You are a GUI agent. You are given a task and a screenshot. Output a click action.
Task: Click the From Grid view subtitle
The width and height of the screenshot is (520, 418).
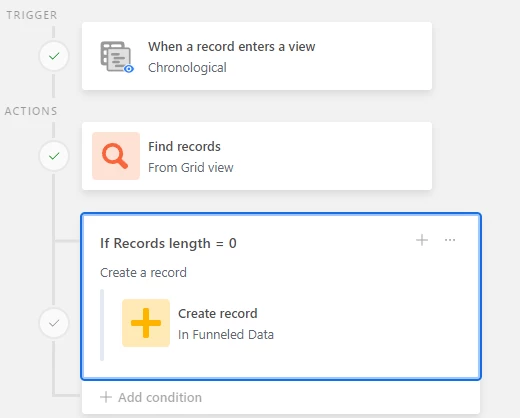pos(191,168)
